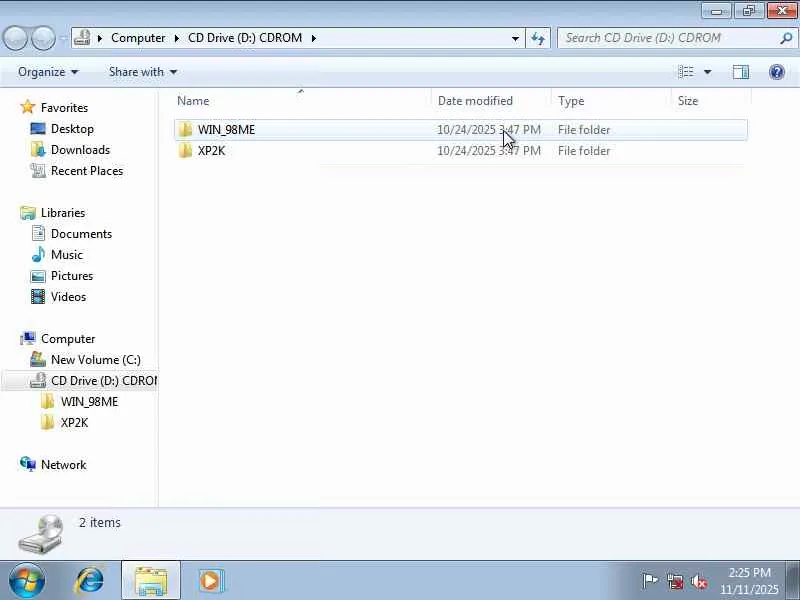Select the Downloads label in Favorites

tap(81, 149)
